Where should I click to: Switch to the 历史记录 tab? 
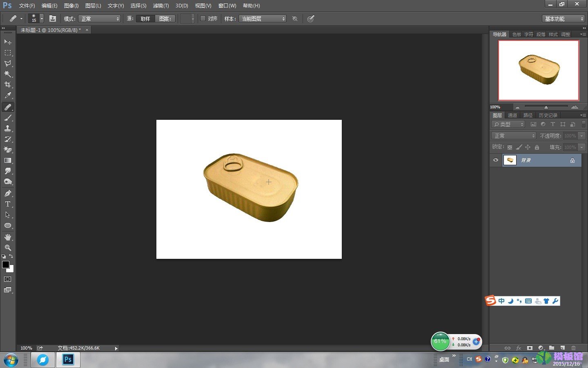(548, 115)
